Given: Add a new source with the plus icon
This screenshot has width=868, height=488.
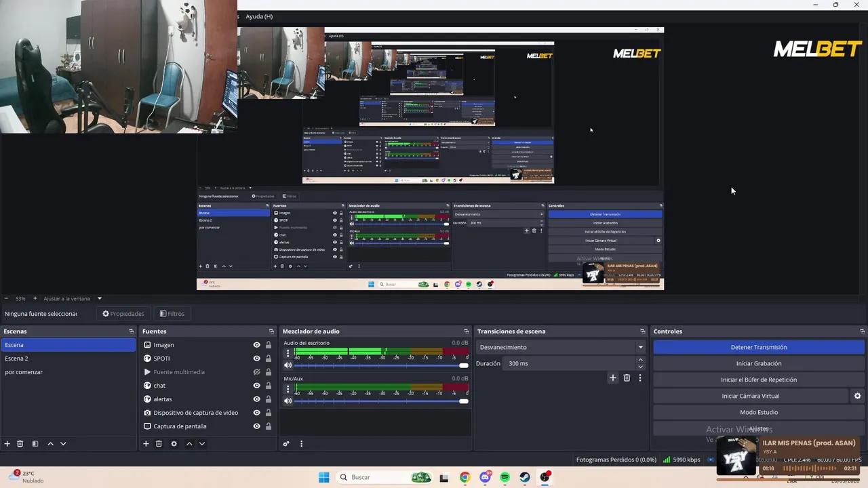Looking at the screenshot, I should pyautogui.click(x=146, y=444).
